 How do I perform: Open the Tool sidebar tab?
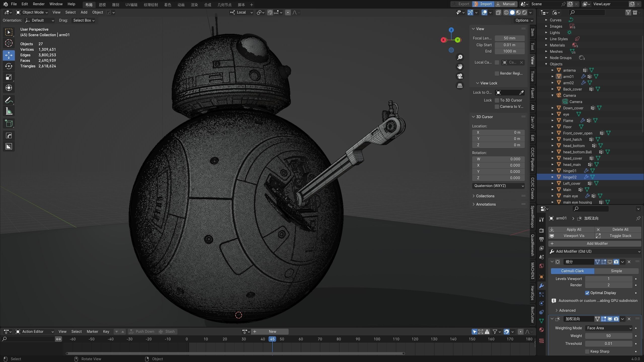pos(532,47)
